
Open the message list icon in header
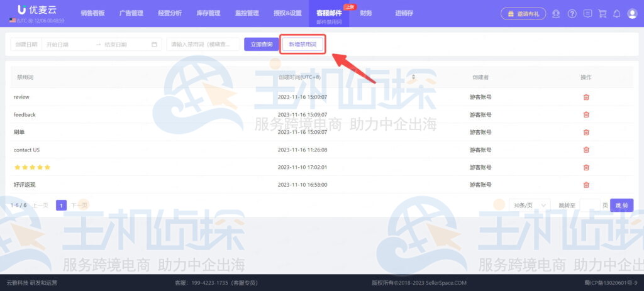pyautogui.click(x=588, y=14)
